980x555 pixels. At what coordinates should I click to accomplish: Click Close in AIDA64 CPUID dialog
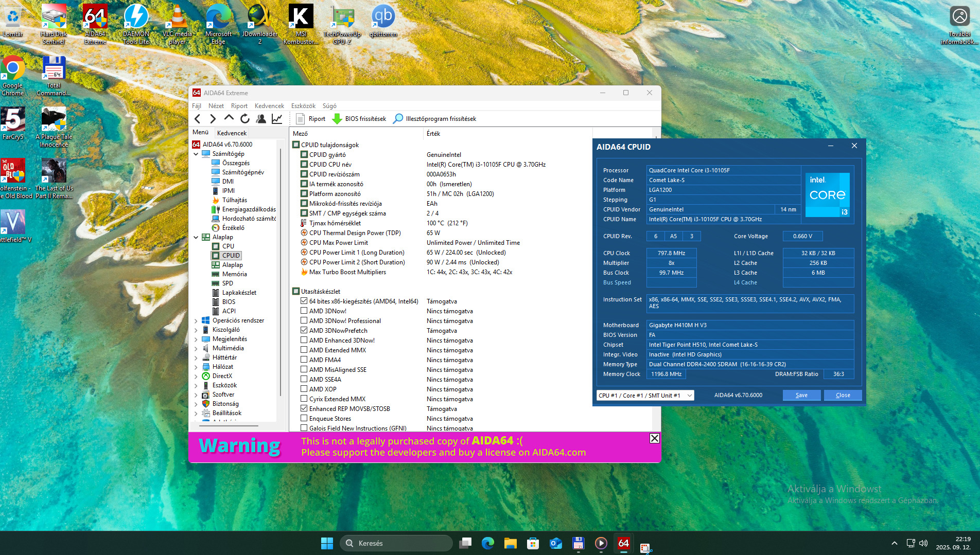pos(843,395)
